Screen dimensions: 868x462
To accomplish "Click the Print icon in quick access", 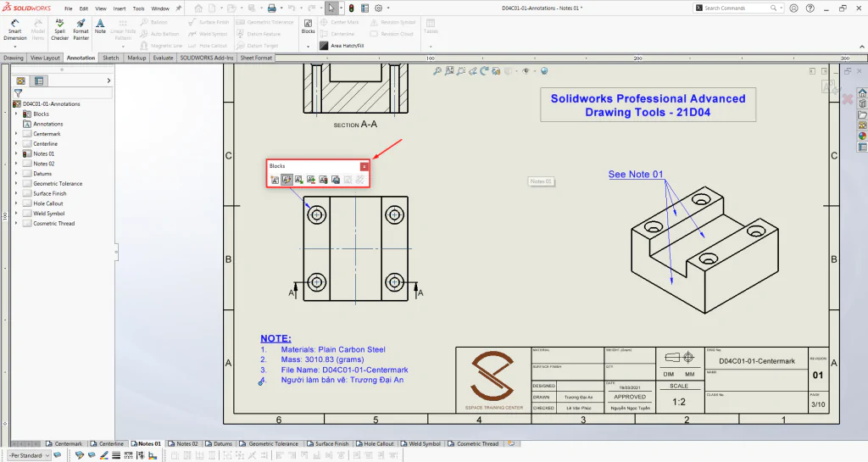I will (272, 8).
